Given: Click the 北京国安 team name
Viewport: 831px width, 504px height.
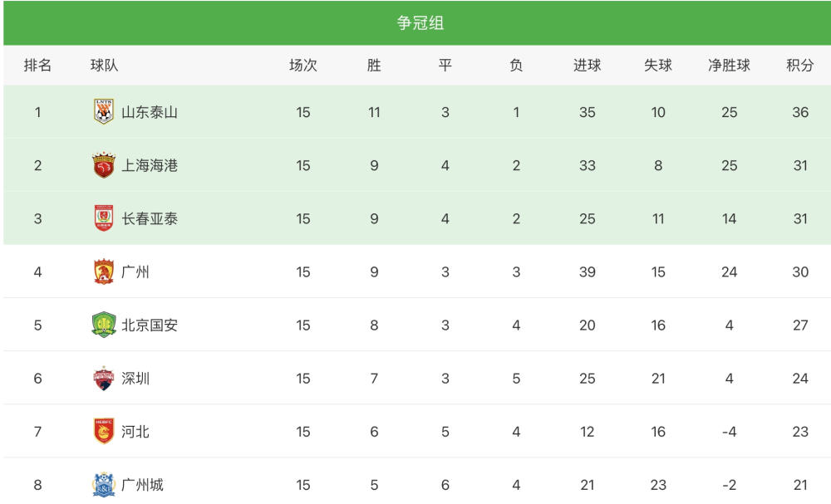Looking at the screenshot, I should coord(150,325).
